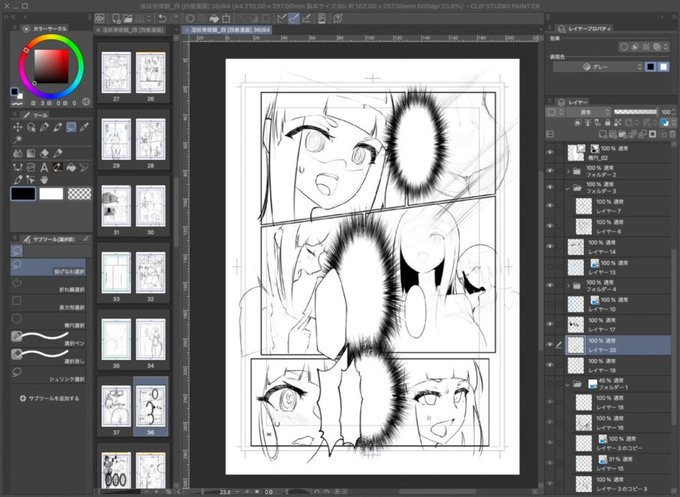This screenshot has width=680, height=497.
Task: Select the Operation object tool
Action: coord(31,127)
